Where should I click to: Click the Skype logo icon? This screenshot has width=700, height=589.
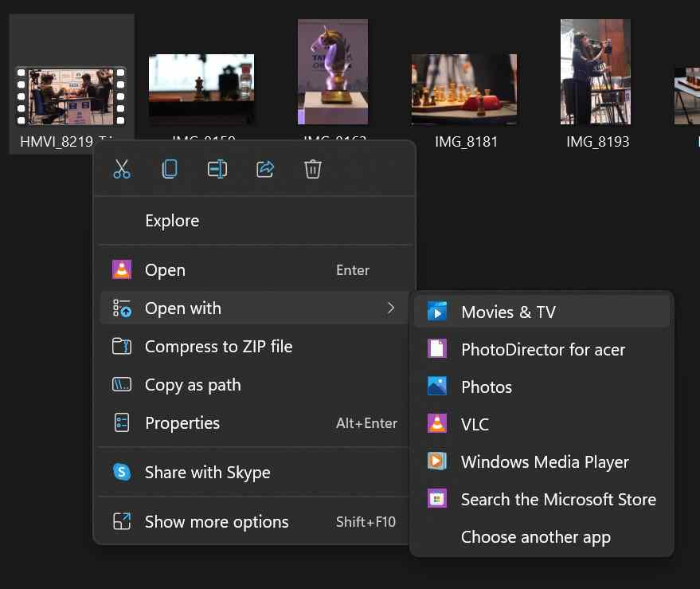(x=122, y=473)
